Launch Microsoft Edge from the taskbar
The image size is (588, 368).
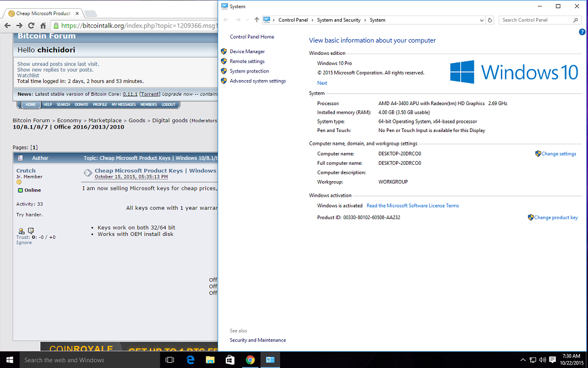tap(190, 360)
